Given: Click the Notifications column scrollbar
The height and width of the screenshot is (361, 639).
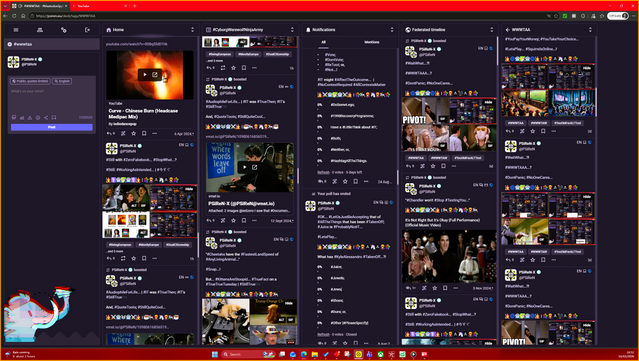Looking at the screenshot, I should [x=398, y=177].
